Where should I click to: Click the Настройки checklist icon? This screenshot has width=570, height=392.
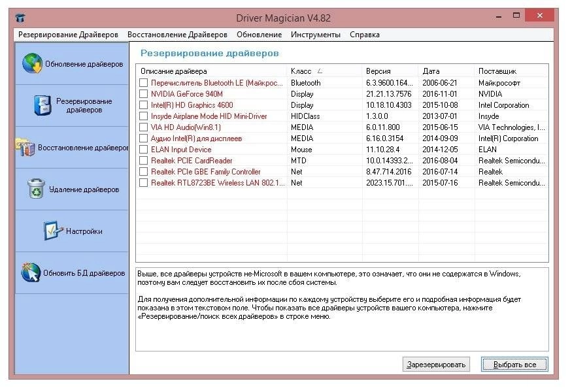(x=53, y=231)
